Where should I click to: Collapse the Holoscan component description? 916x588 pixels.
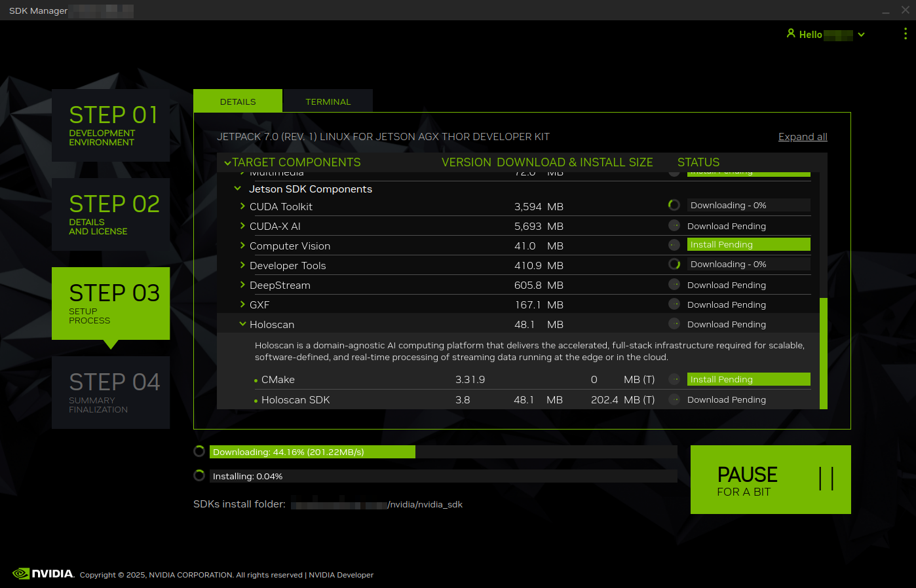click(x=242, y=323)
